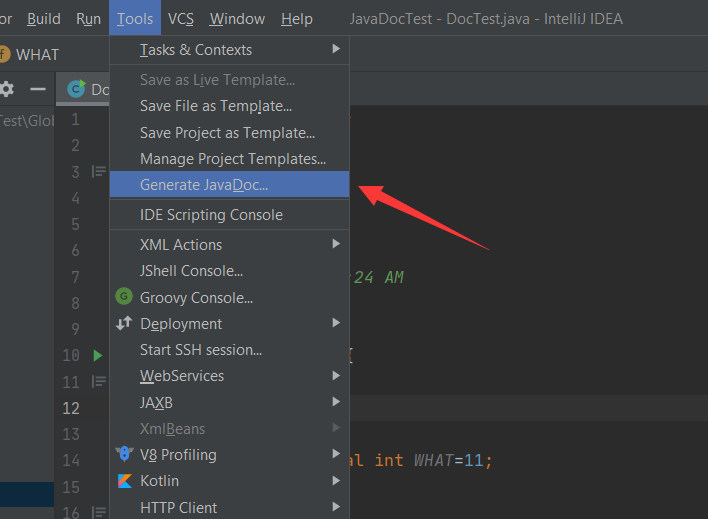Viewport: 708px width, 519px height.
Task: Expand Tasks & Contexts submenu arrow
Action: [x=336, y=49]
